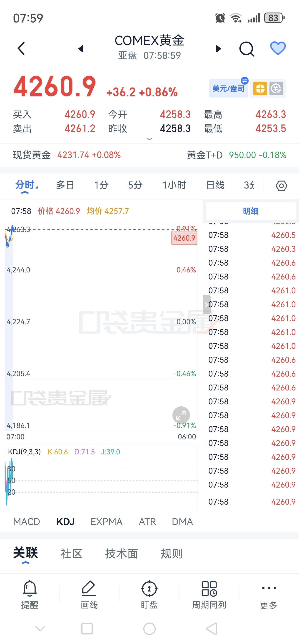This screenshot has width=299, height=644.
Task: Go to next instrument with right triangle
Action: pyautogui.click(x=219, y=48)
